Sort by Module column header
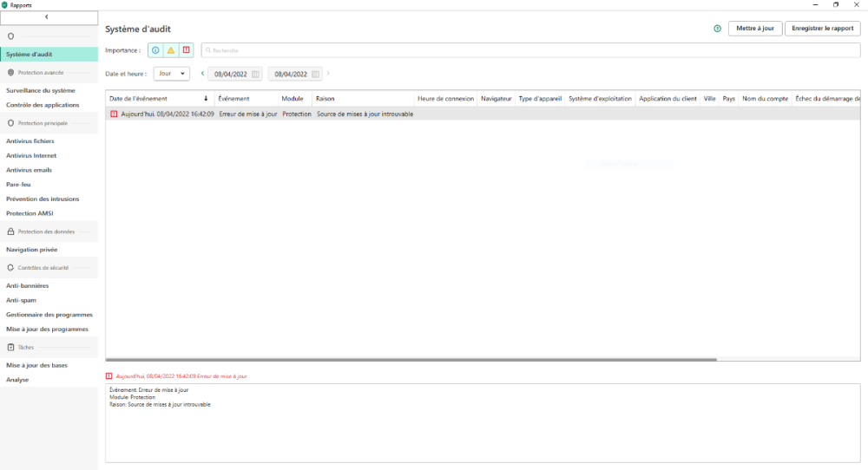 295,99
